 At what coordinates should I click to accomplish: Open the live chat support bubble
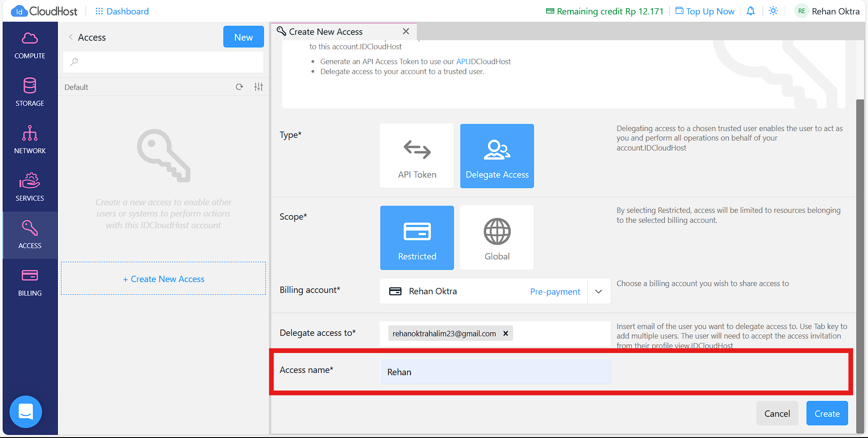tap(25, 412)
